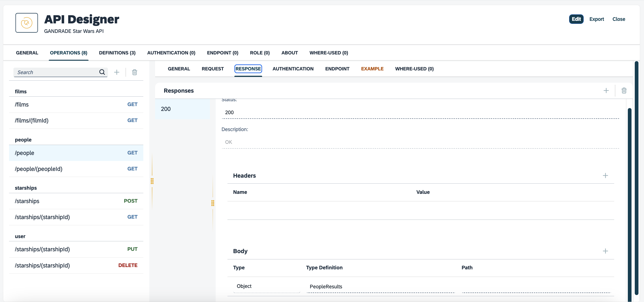Click the Export button
The width and height of the screenshot is (644, 302).
596,19
